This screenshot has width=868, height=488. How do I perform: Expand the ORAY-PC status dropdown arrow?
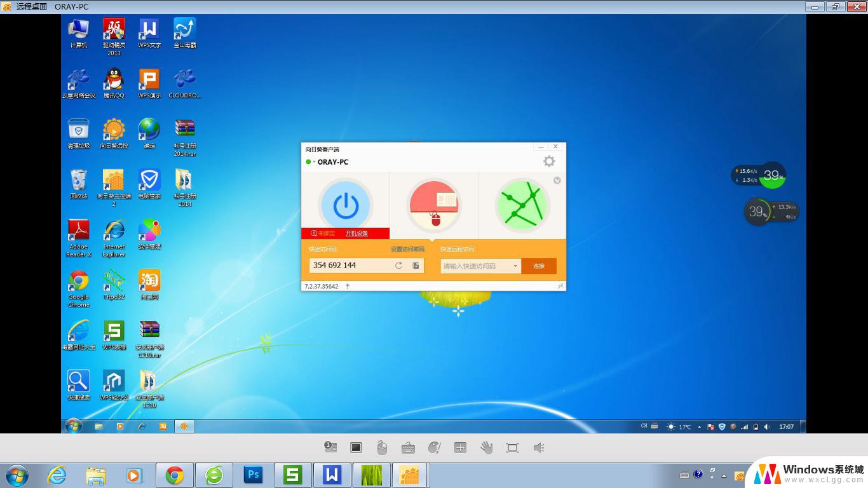(314, 162)
